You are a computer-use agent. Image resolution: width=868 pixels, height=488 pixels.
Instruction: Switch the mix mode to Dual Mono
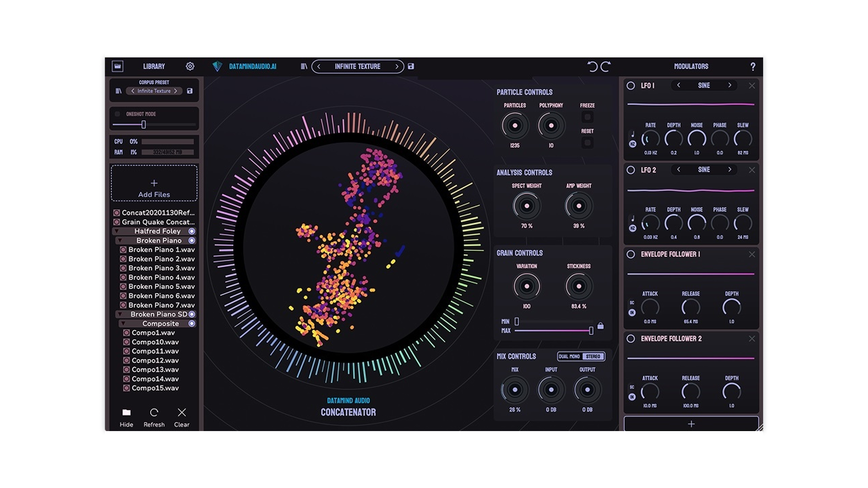[x=569, y=357]
